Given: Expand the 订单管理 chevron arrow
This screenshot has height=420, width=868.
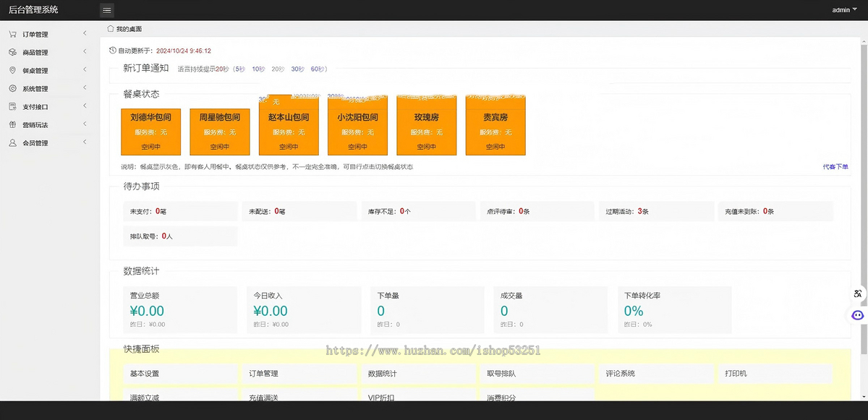Looking at the screenshot, I should coord(85,33).
